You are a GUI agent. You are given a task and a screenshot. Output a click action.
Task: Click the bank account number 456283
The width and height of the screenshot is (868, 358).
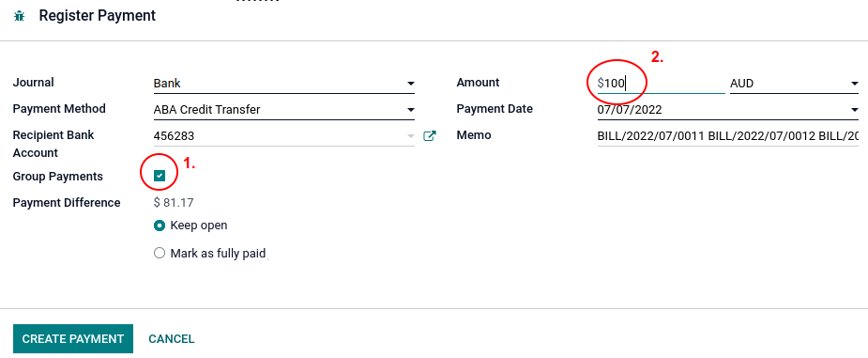[174, 135]
